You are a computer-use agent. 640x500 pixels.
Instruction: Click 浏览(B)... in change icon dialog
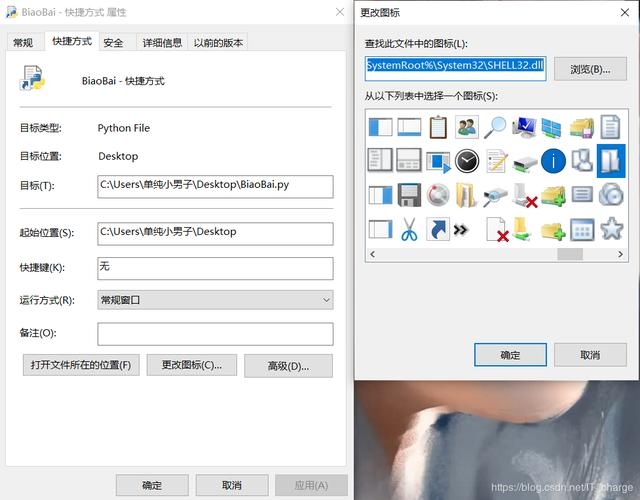pyautogui.click(x=590, y=69)
